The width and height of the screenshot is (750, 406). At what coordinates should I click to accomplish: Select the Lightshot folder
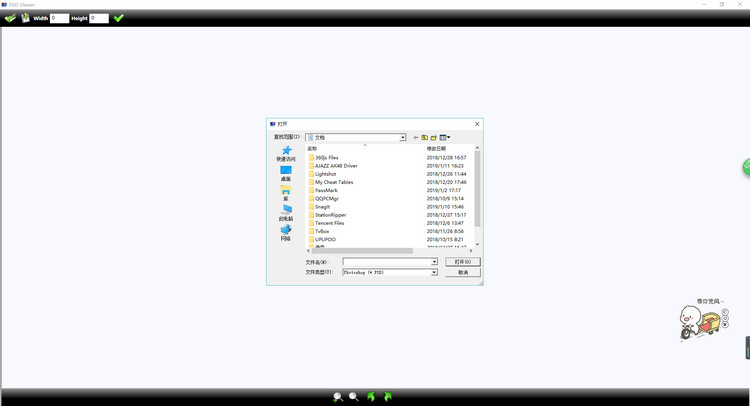323,174
